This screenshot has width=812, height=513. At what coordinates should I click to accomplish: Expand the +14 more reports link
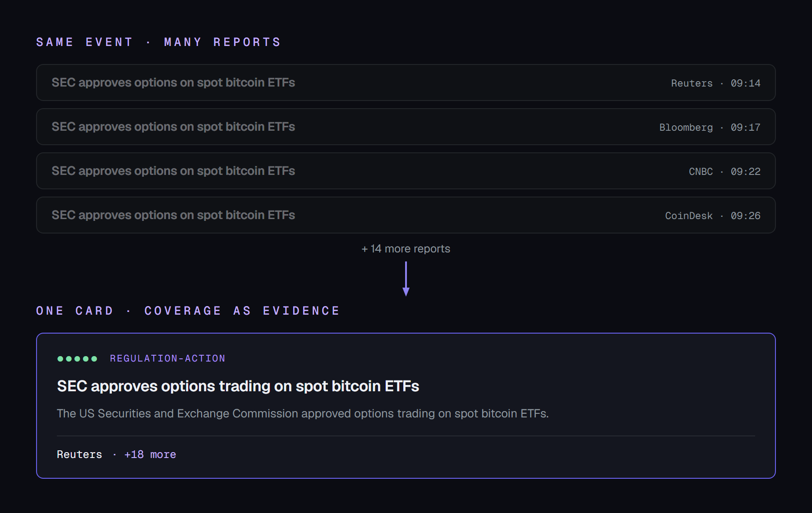pos(406,249)
